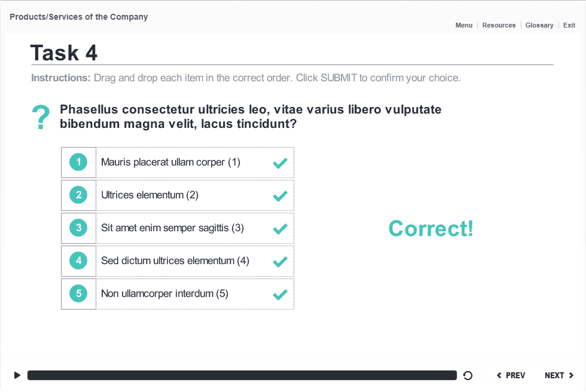Viewport: 586px width, 392px height.
Task: Click the checkmark beside Non ullamcorper interdum
Action: (280, 293)
